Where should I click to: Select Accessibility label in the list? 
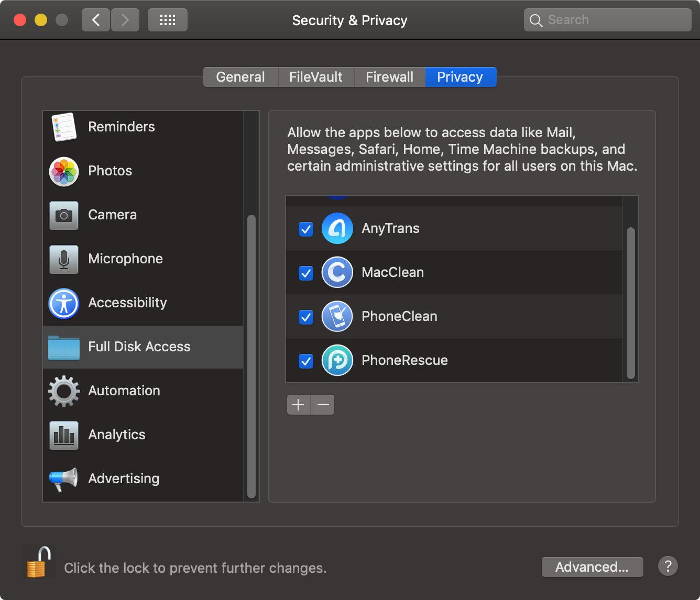point(128,303)
